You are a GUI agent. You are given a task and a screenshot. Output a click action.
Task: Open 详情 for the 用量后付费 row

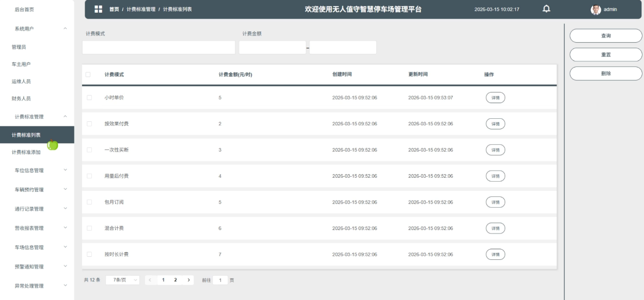click(x=495, y=176)
